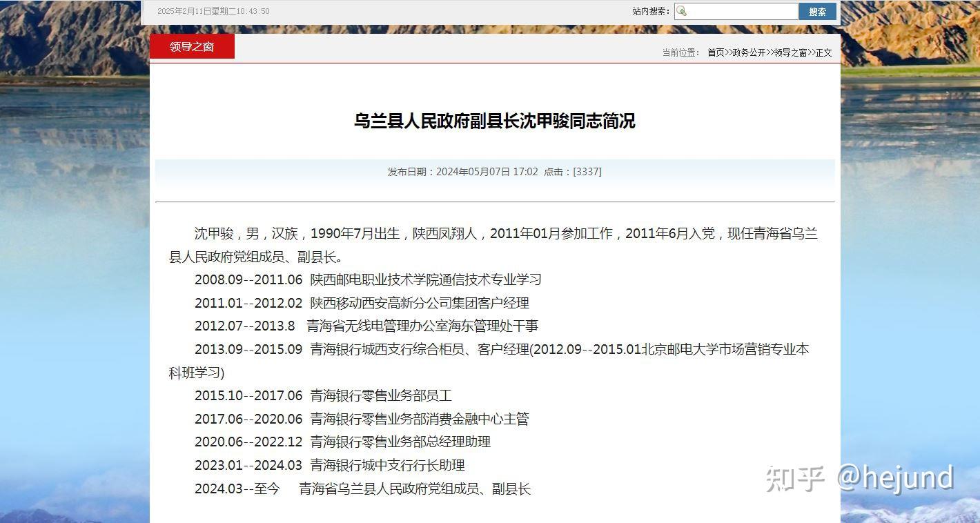The height and width of the screenshot is (523, 980).
Task: Click the line 陕西移动西安高新分公司集团客户经理
Action: [x=420, y=303]
